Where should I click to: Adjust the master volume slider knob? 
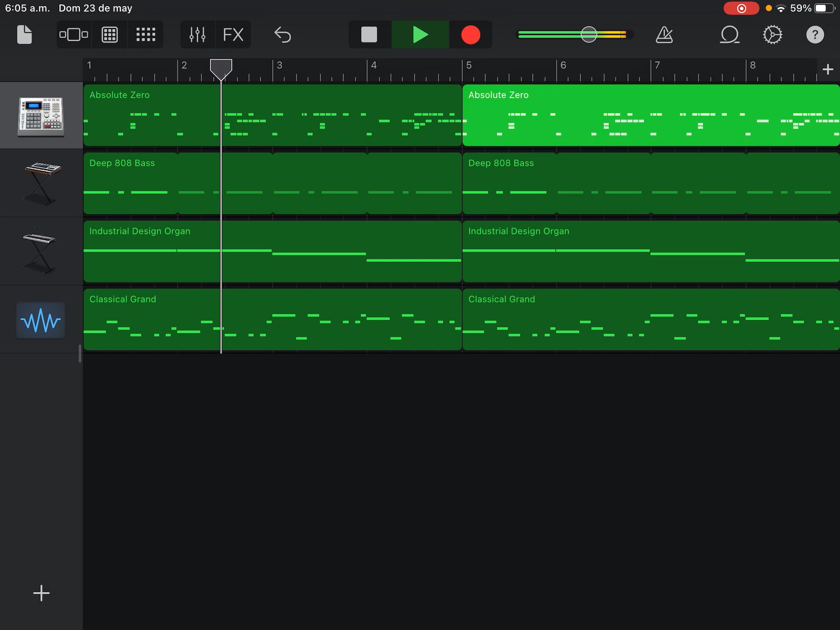[589, 35]
